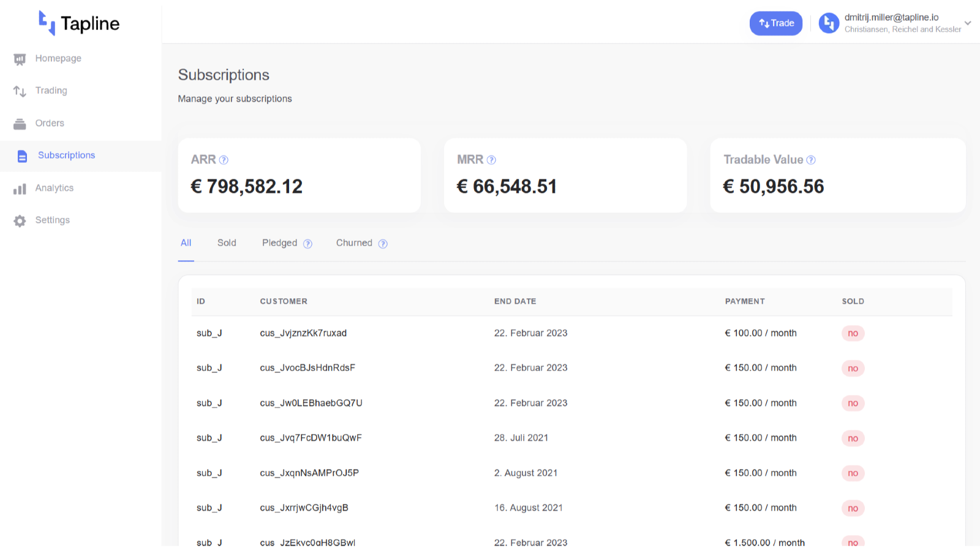Switch to the Sold tab
Viewport: 980px width, 551px height.
click(x=227, y=243)
